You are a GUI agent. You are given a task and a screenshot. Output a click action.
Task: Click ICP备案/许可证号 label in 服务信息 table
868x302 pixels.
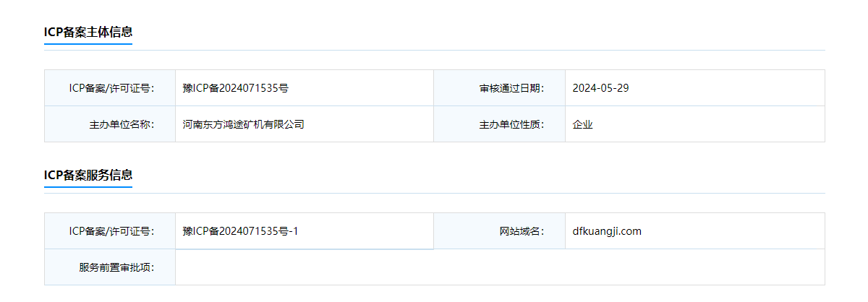tap(110, 231)
